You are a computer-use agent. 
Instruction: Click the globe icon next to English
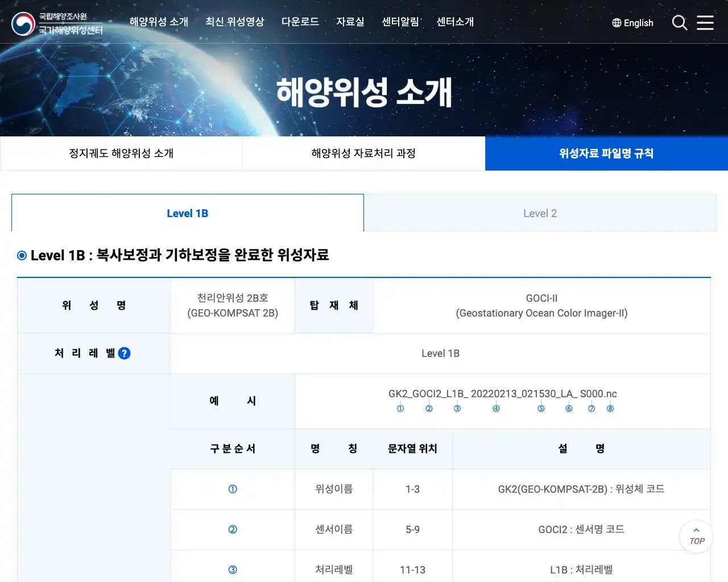pos(616,23)
